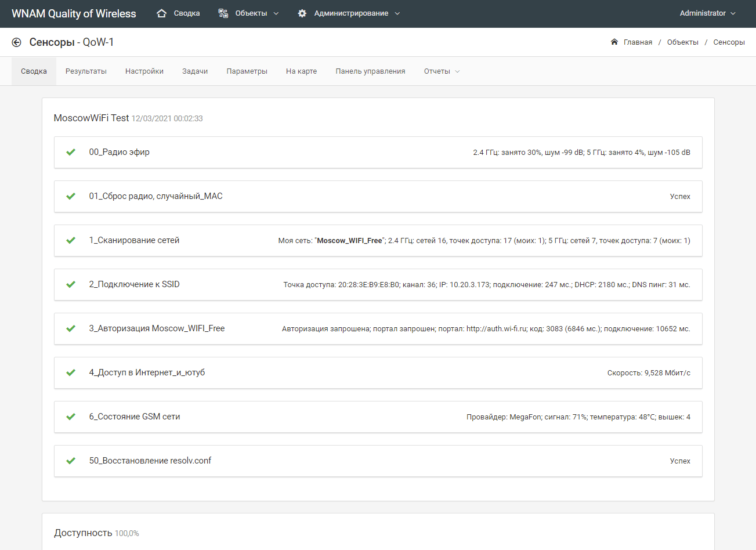The height and width of the screenshot is (550, 756).
Task: Click green checkmark for 50_Восстановление resolv.conf
Action: 71,461
